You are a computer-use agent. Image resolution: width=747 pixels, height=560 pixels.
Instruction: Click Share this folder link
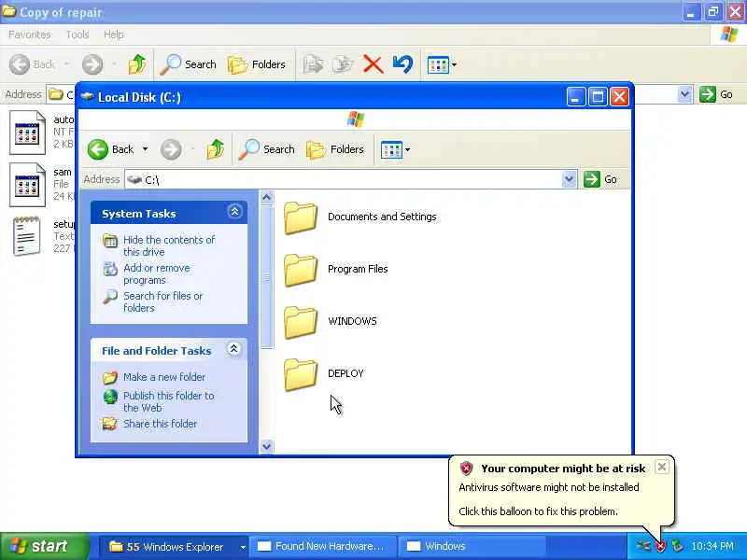(x=160, y=424)
